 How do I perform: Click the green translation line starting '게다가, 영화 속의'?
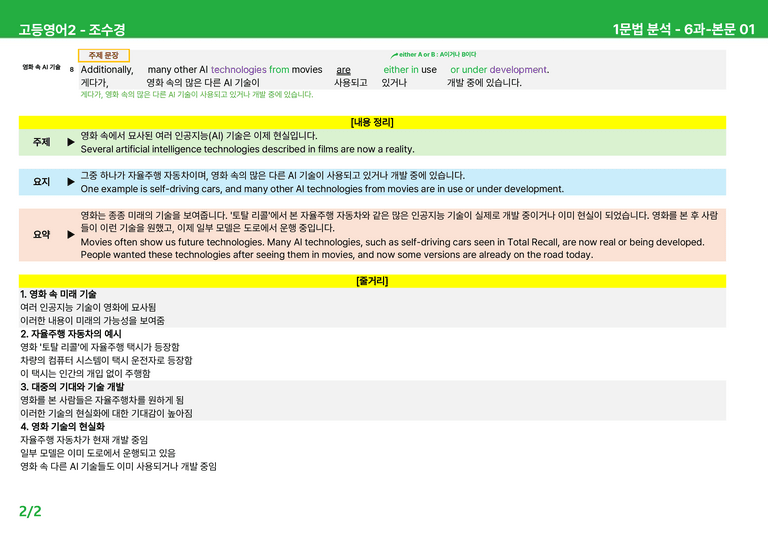197,94
